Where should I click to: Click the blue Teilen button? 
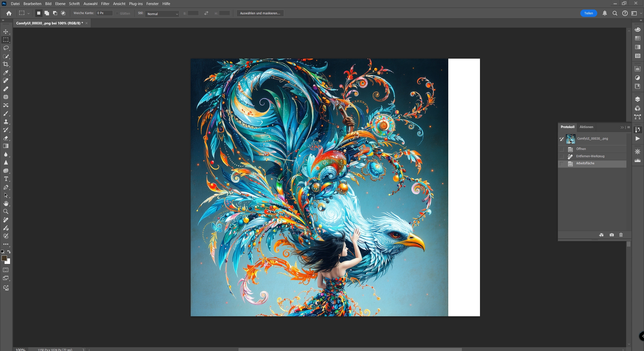(x=588, y=13)
